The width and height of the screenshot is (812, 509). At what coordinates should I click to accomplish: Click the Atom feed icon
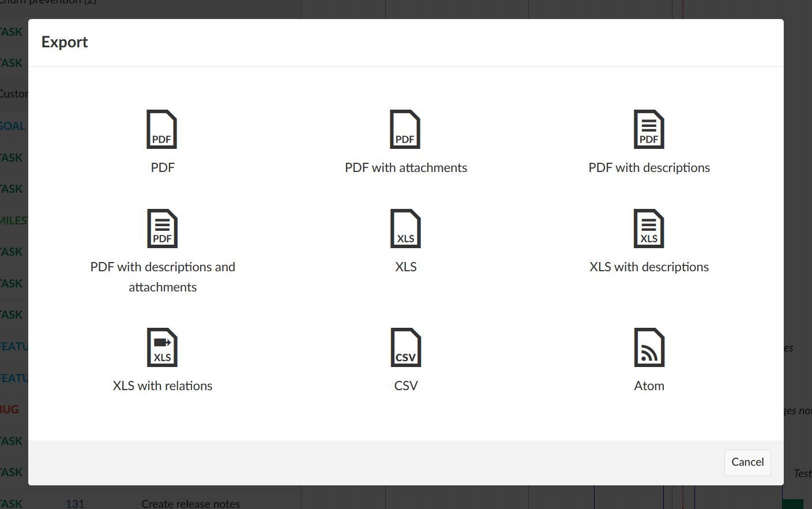(649, 347)
